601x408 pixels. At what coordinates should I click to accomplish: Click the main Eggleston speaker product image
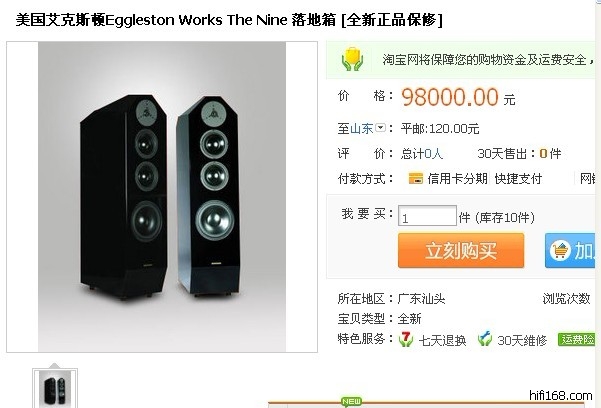[x=162, y=197]
